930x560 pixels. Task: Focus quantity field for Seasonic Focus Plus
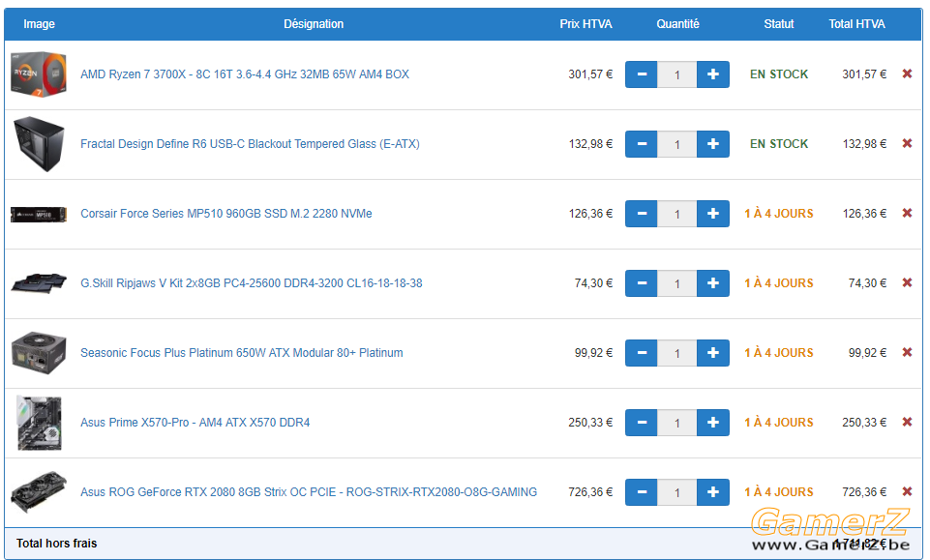coord(676,353)
